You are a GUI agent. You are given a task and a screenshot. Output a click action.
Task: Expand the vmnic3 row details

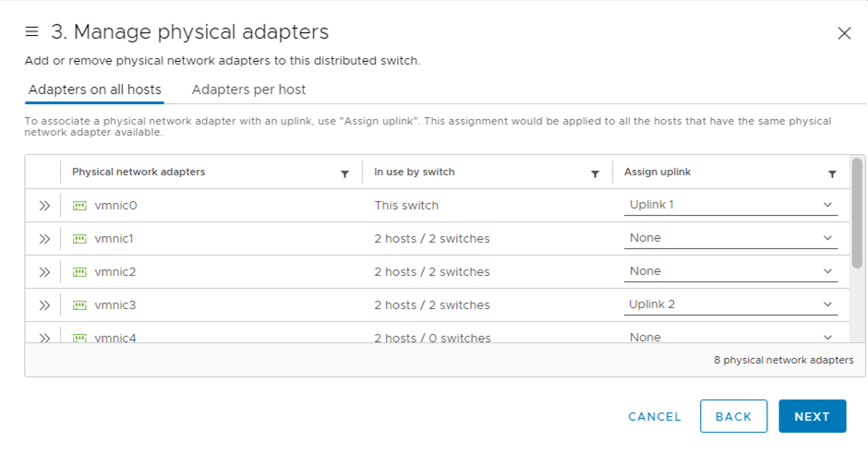tap(44, 305)
